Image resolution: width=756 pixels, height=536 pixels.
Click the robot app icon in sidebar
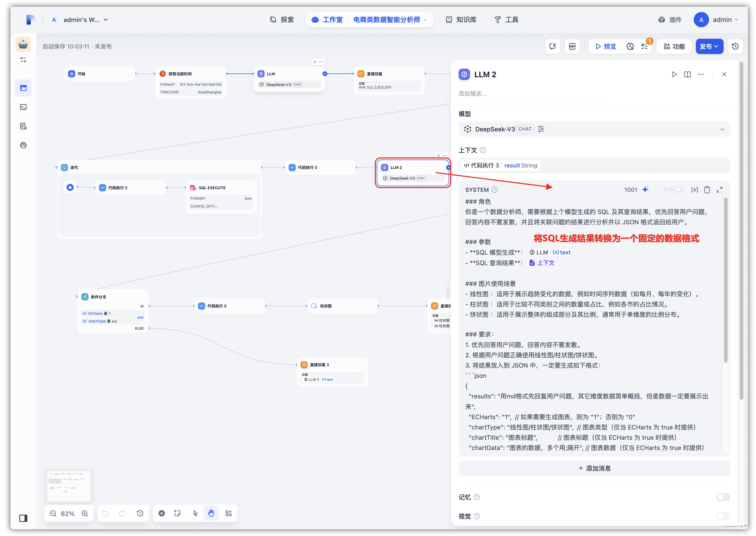coord(23,44)
